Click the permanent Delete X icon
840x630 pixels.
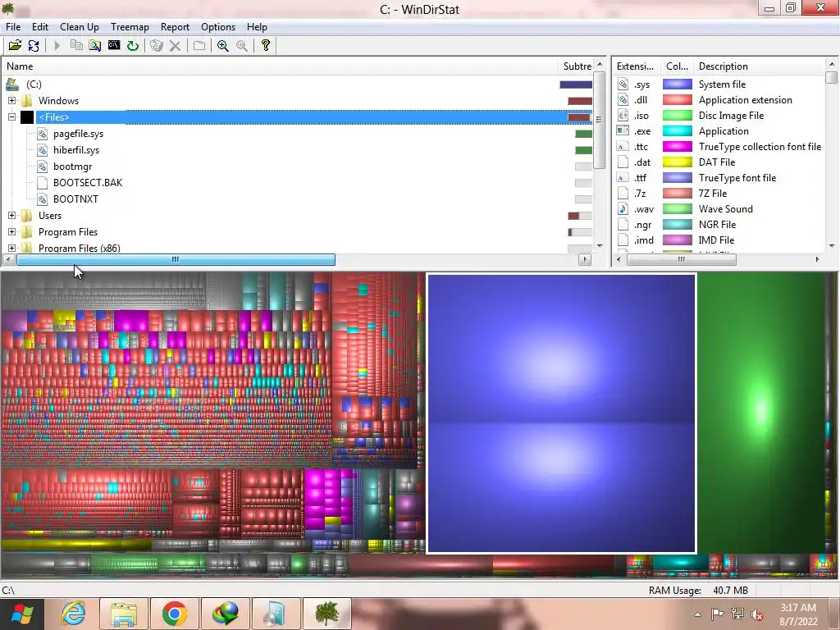coord(175,46)
